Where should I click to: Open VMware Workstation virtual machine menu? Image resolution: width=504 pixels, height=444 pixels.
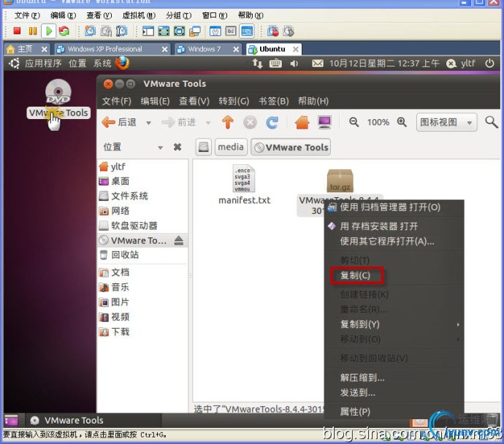[x=139, y=15]
